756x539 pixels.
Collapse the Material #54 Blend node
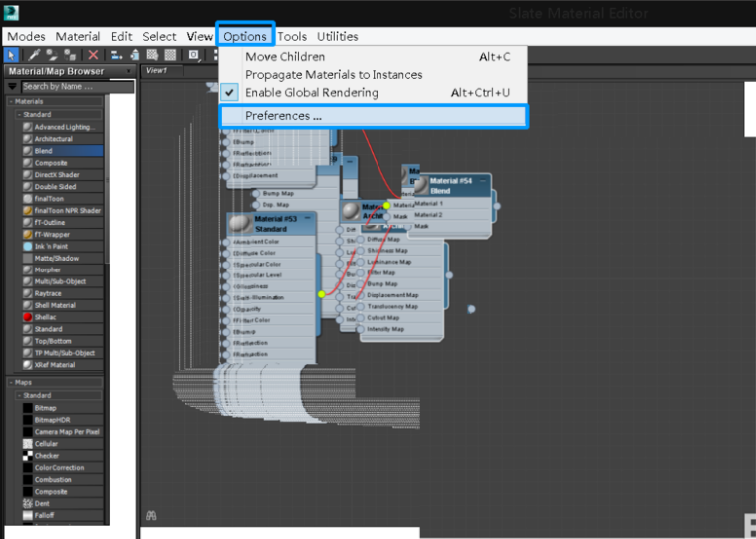click(x=483, y=180)
